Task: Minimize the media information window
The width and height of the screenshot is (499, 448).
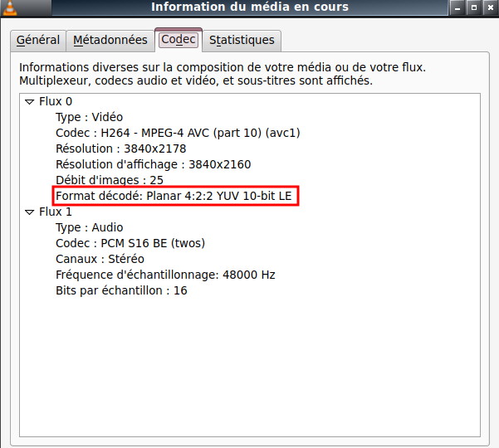Action: (x=457, y=7)
